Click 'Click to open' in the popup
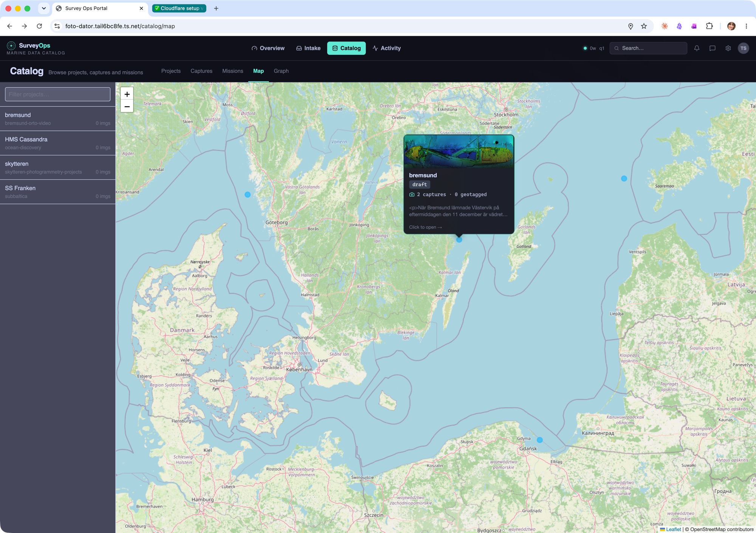 pos(425,227)
